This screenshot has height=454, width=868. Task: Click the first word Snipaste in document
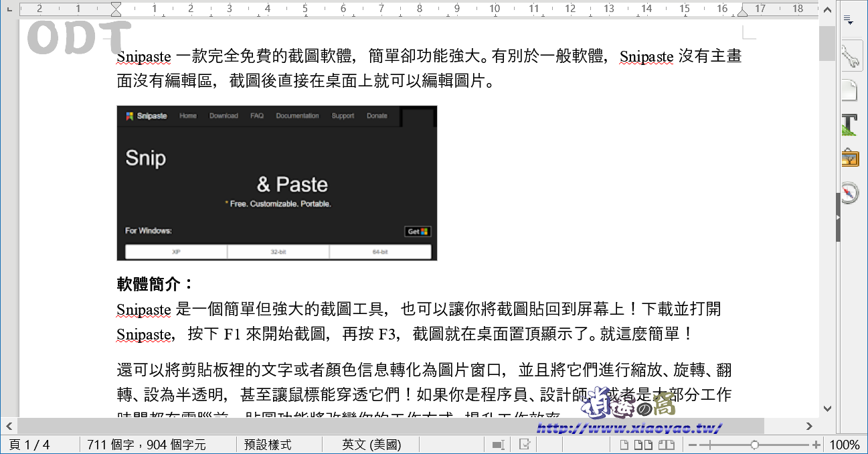pyautogui.click(x=144, y=56)
